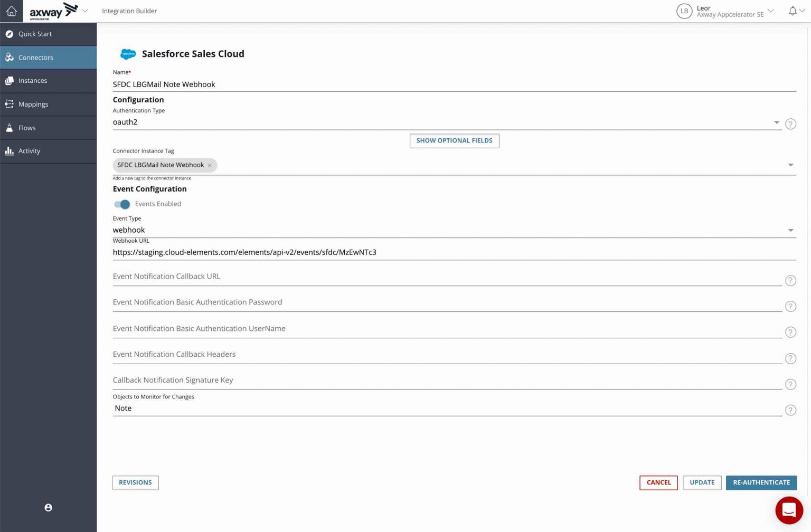Open Flows from the sidebar
Viewport: 811px width, 532px height.
27,128
